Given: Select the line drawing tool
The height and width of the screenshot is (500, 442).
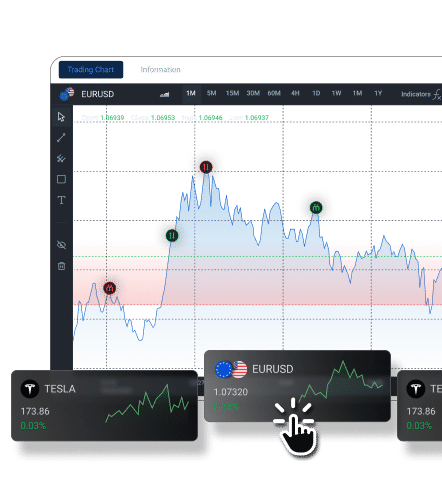Looking at the screenshot, I should 61,138.
